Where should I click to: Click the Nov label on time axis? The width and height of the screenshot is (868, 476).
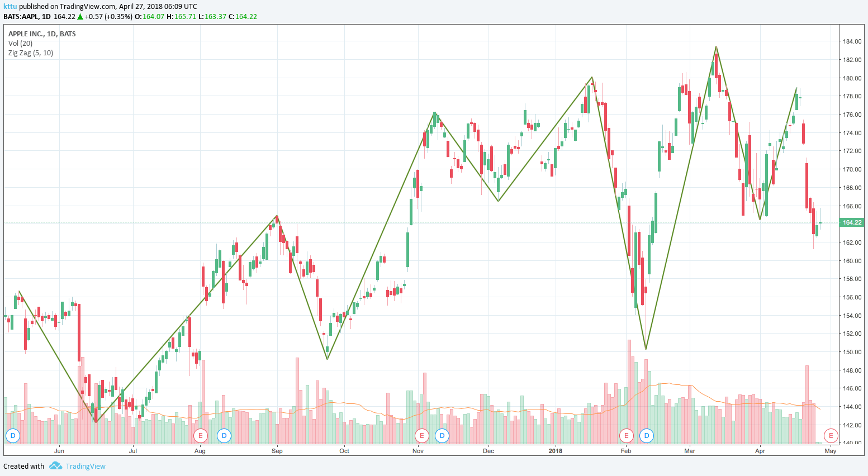point(418,451)
